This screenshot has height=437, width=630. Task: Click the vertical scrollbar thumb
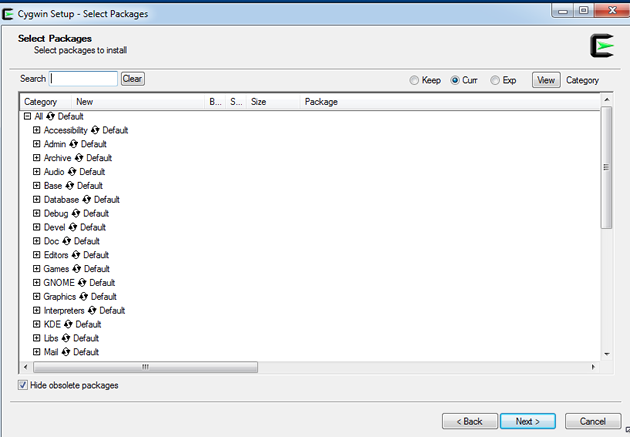[606, 167]
